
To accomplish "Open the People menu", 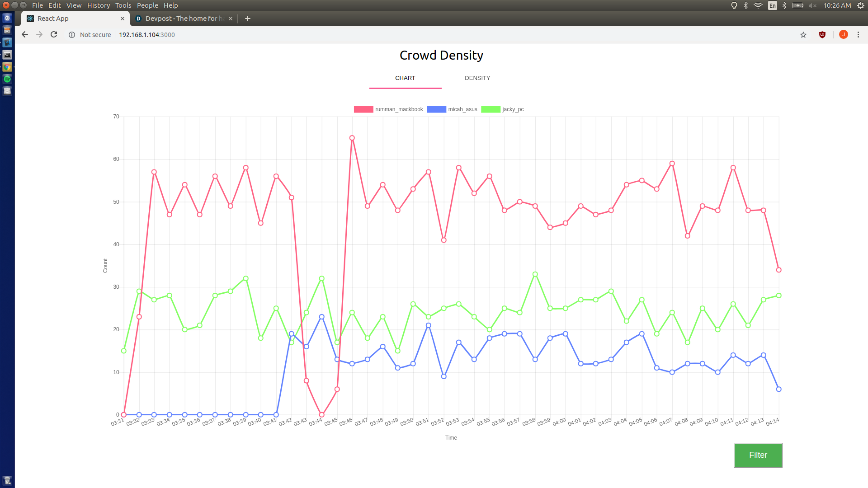I will click(x=147, y=5).
